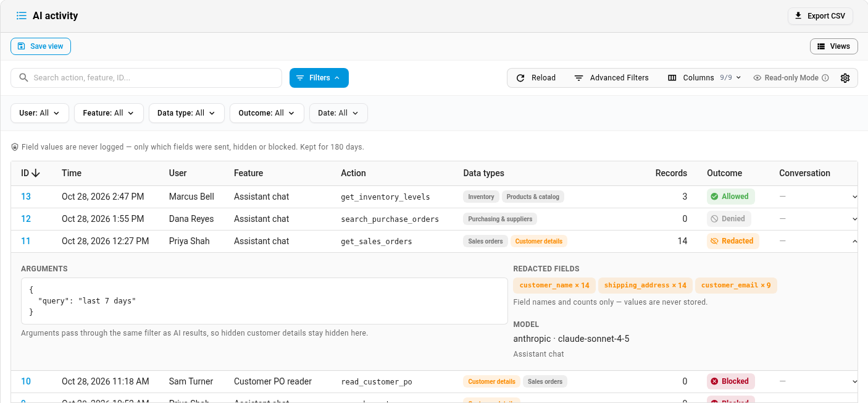
Task: Open the Outcome filter dropdown
Action: 267,113
